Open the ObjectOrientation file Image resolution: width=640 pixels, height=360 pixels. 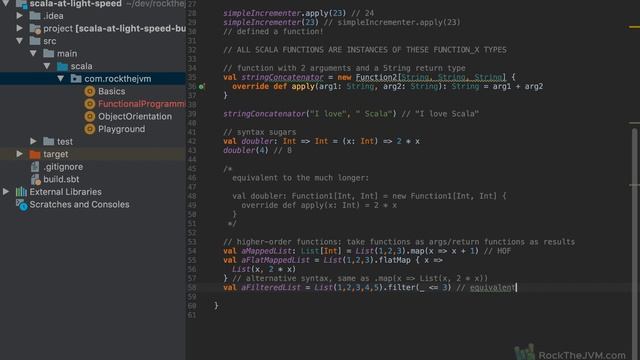coord(135,117)
